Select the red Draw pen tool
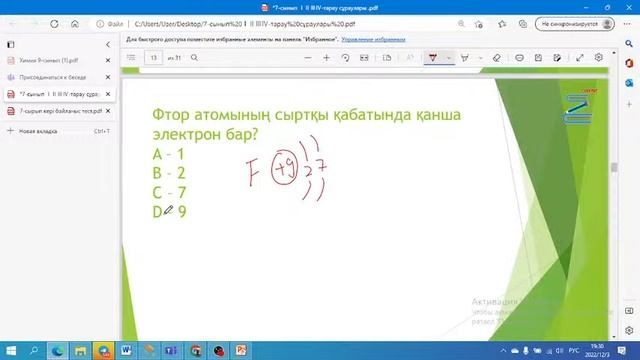This screenshot has height=360, width=640. pyautogui.click(x=433, y=58)
